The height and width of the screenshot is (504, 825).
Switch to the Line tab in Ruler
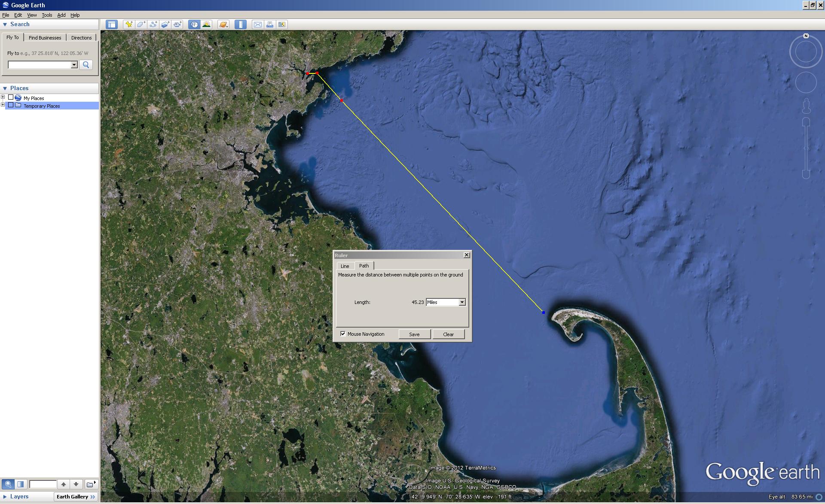point(345,266)
